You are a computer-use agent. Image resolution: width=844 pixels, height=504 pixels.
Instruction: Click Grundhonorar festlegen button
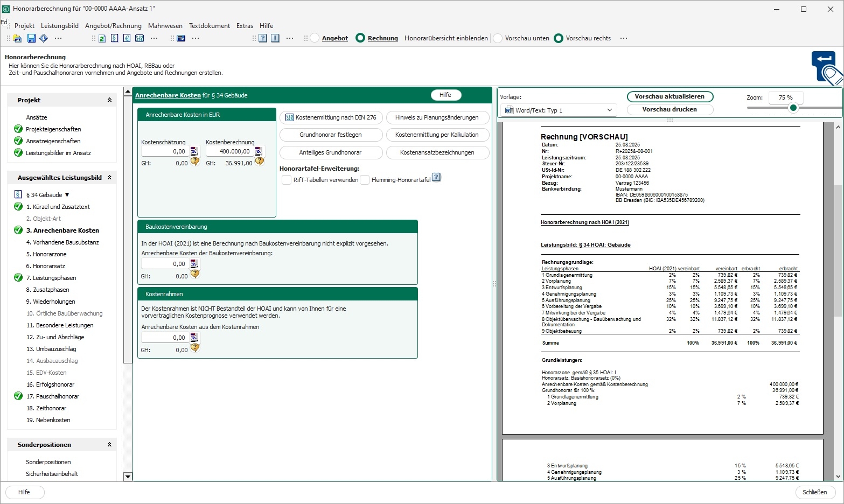coord(331,135)
